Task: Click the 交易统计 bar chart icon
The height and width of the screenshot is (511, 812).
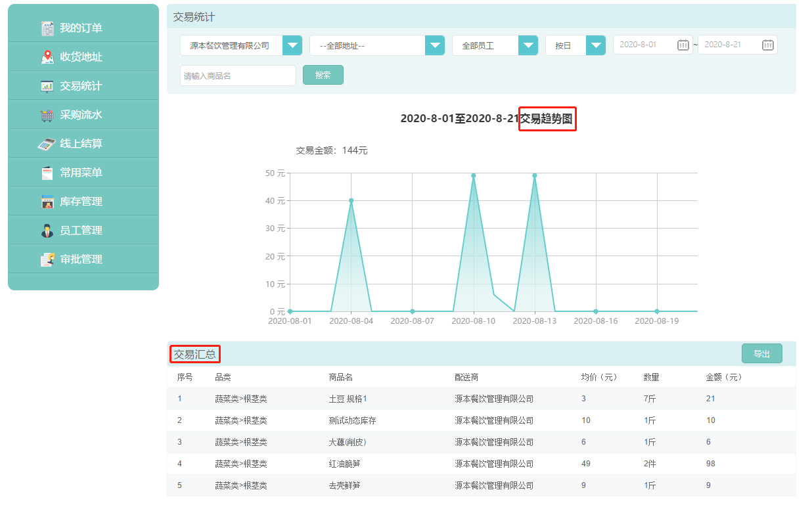Action: 47,85
